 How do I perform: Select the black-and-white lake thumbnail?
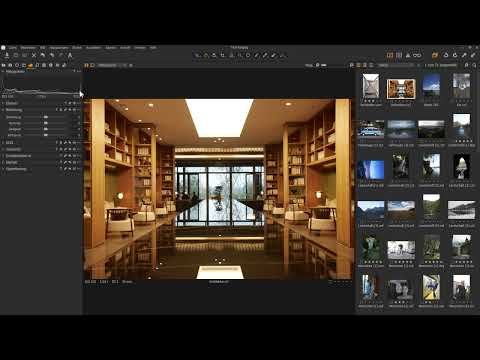461,210
